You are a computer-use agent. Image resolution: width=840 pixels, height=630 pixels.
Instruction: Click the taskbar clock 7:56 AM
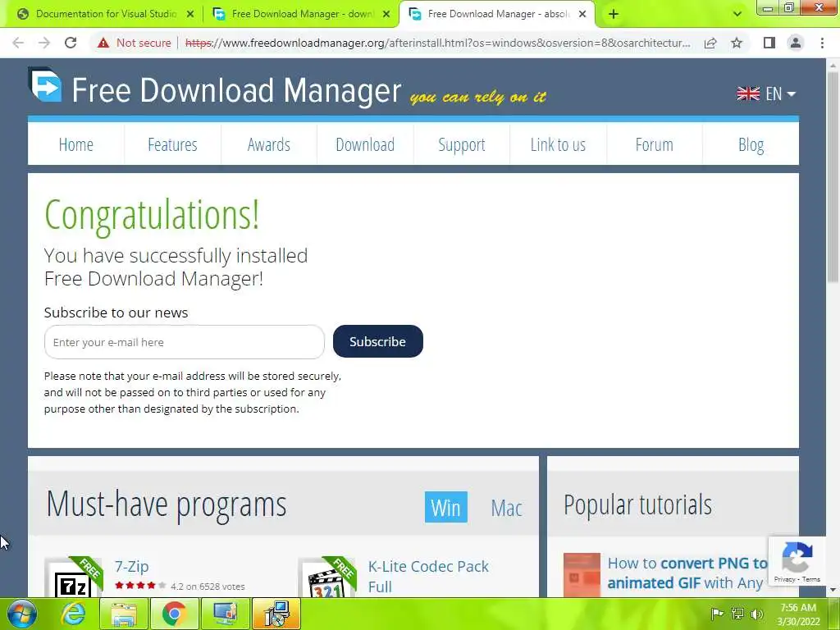pos(798,608)
